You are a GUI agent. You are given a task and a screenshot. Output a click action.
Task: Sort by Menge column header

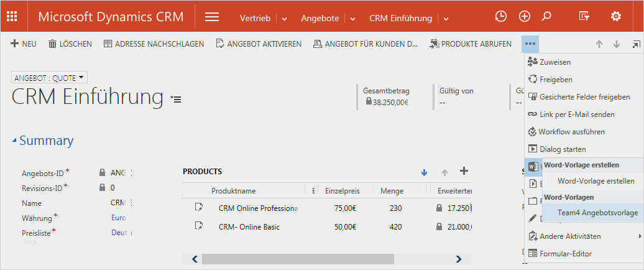click(392, 191)
